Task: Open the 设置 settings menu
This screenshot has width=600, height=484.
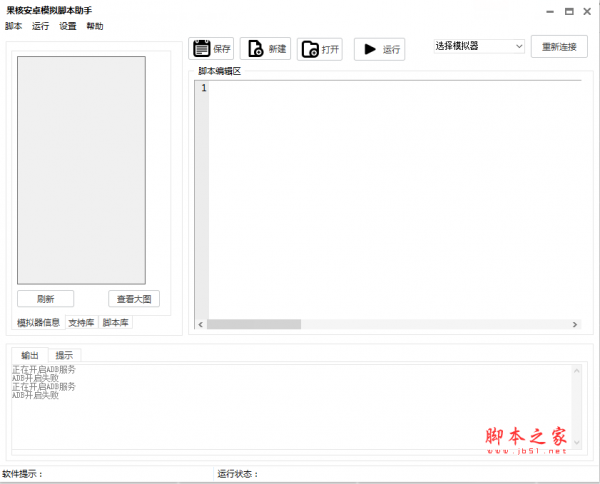Action: (68, 26)
